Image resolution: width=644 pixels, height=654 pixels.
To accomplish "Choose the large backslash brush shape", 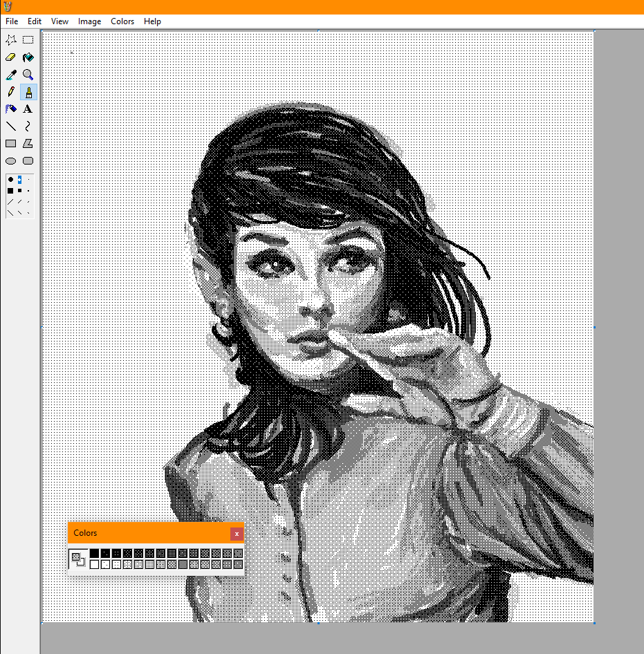I will point(10,213).
